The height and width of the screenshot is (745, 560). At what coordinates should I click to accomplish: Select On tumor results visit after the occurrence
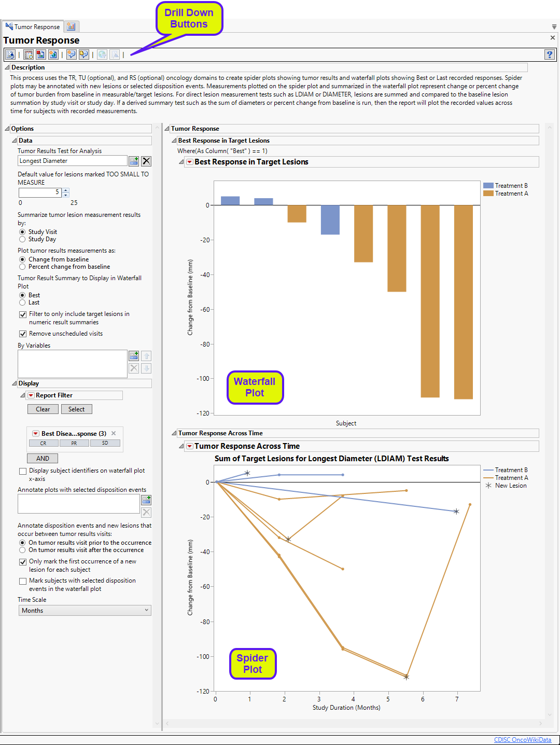pyautogui.click(x=22, y=550)
